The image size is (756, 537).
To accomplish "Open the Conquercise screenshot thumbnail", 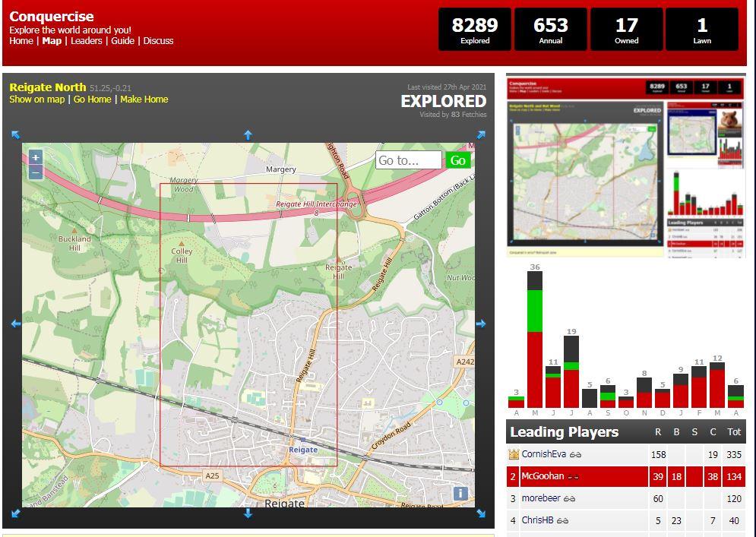I will point(626,166).
